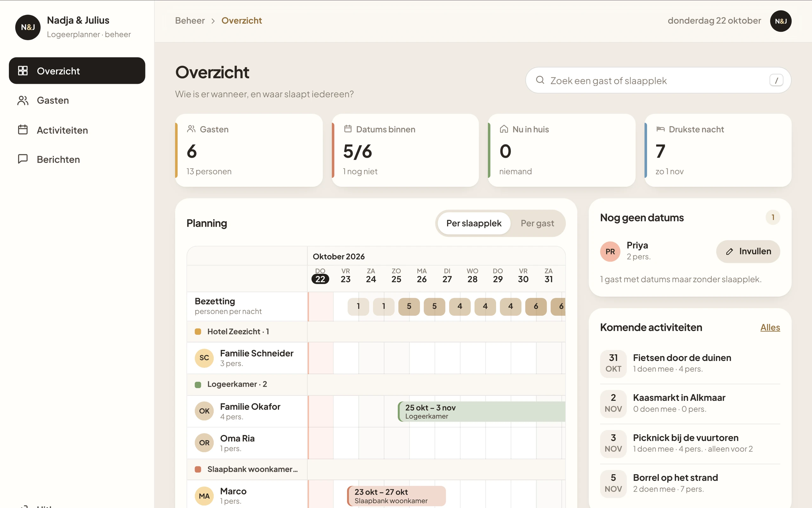The image size is (812, 508).
Task: Click the house icon on Nu in huis
Action: click(504, 129)
